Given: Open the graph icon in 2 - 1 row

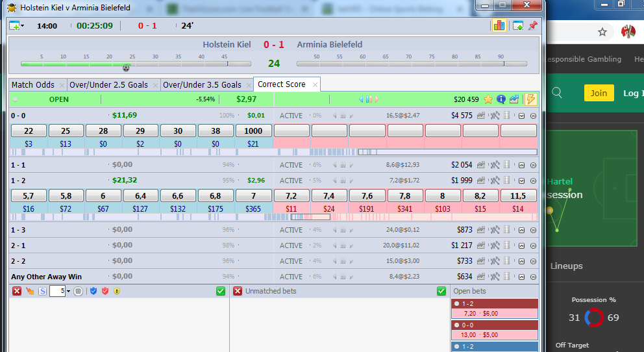Looking at the screenshot, I should (480, 245).
